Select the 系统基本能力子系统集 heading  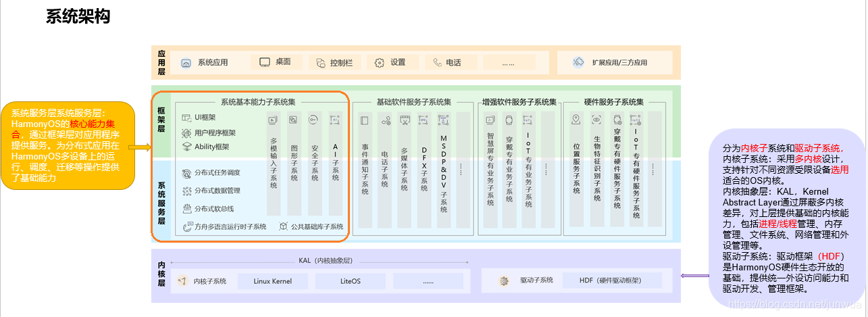(x=257, y=102)
